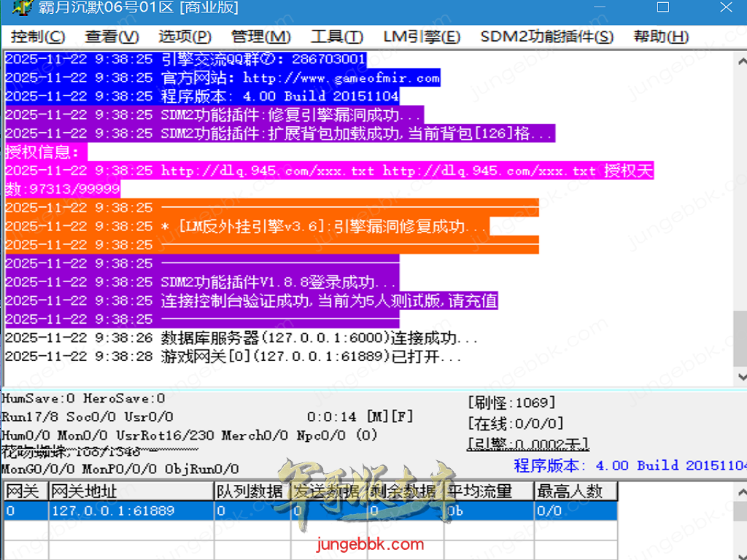The image size is (747, 560).
Task: Show the 工具(T) menu
Action: [336, 36]
